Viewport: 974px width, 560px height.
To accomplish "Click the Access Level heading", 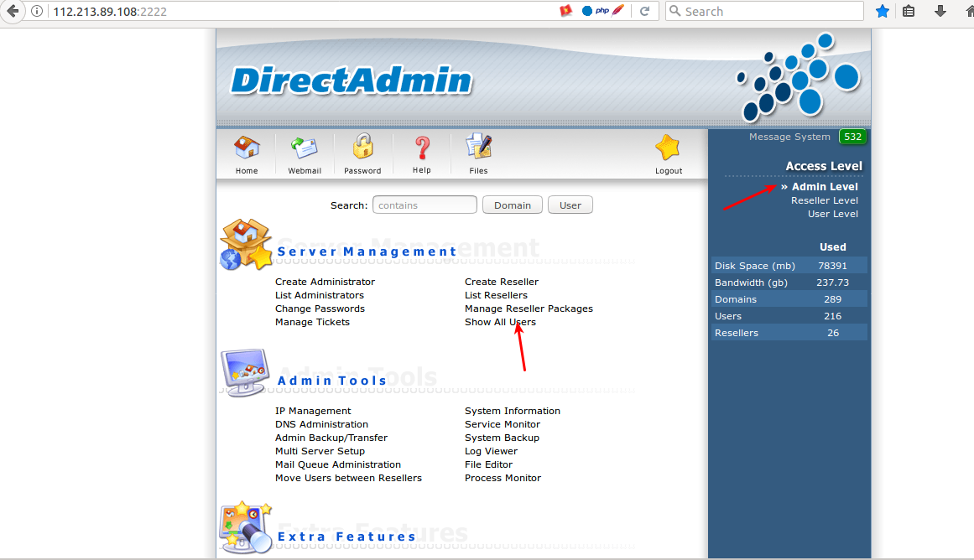I will 824,166.
